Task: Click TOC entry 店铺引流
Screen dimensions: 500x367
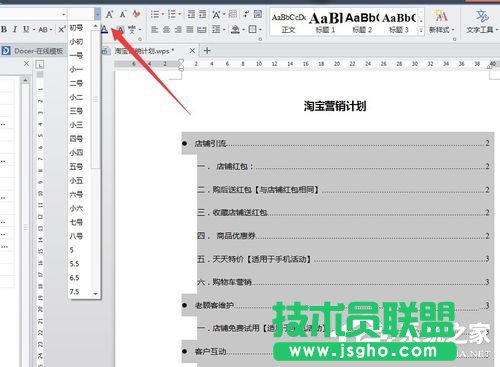Action: coord(211,143)
